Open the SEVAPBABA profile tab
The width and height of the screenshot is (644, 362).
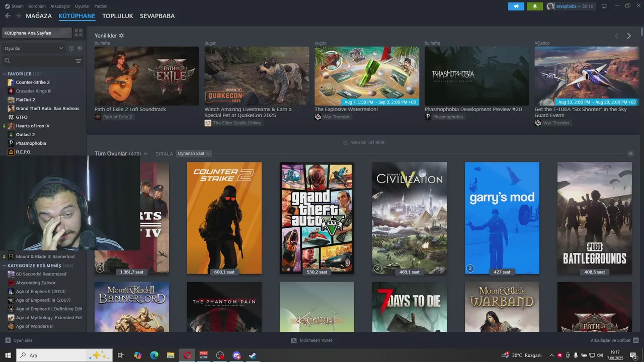[x=157, y=16]
